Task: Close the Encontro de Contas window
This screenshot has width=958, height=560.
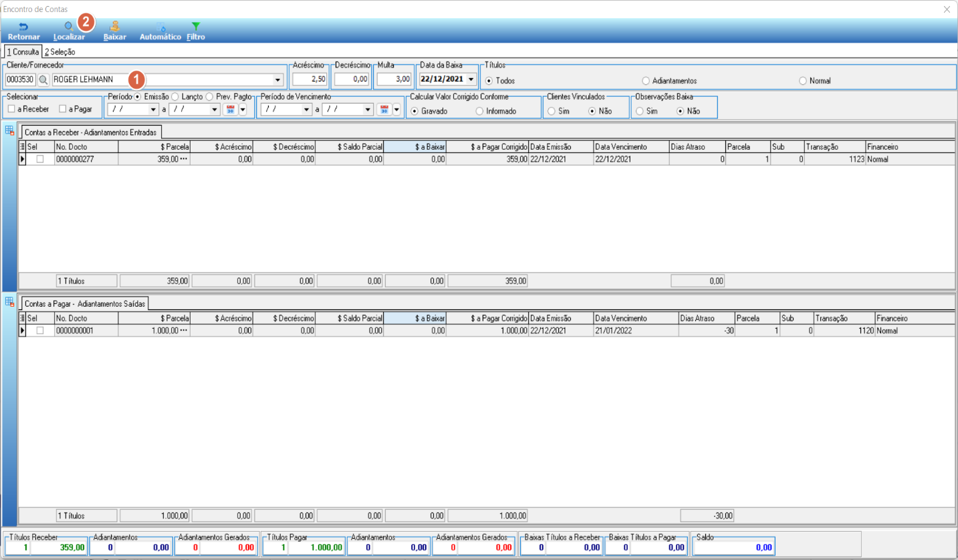Action: tap(947, 9)
